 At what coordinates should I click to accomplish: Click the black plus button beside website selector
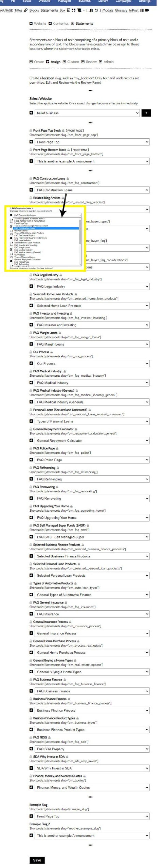pyautogui.click(x=146, y=113)
